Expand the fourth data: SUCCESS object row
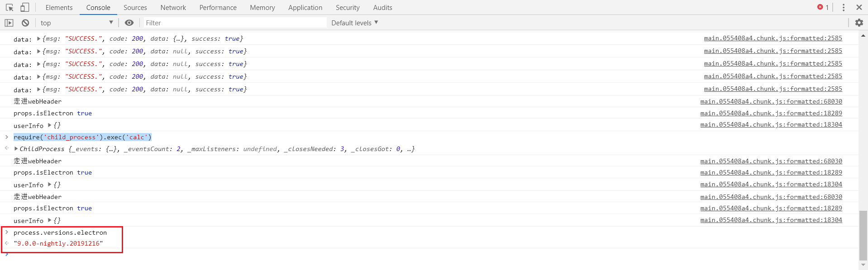This screenshot has height=270, width=868. pyautogui.click(x=38, y=76)
